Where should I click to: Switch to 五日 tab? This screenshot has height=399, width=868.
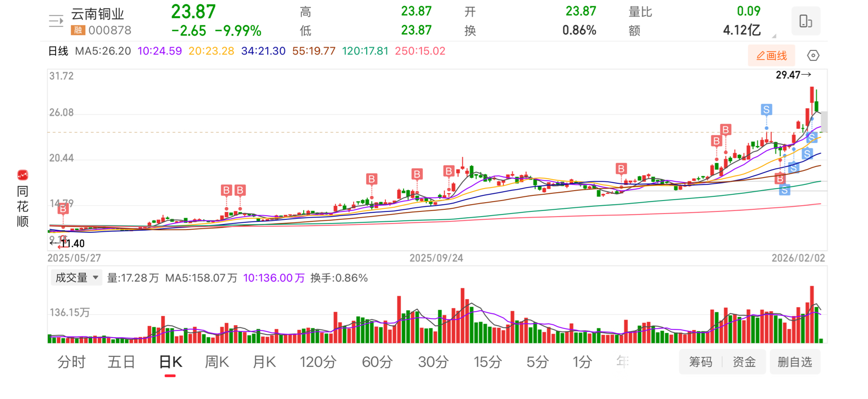point(121,362)
